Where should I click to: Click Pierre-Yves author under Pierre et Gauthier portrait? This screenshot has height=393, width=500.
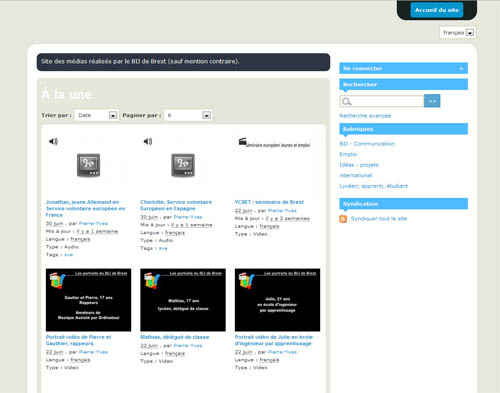tap(93, 352)
